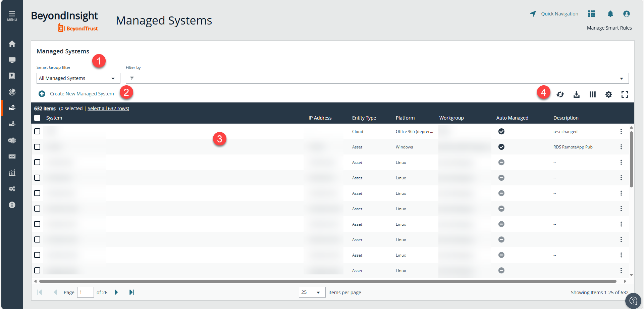
Task: Click the 'RDS RemoteApp Pub' description cell
Action: (573, 147)
